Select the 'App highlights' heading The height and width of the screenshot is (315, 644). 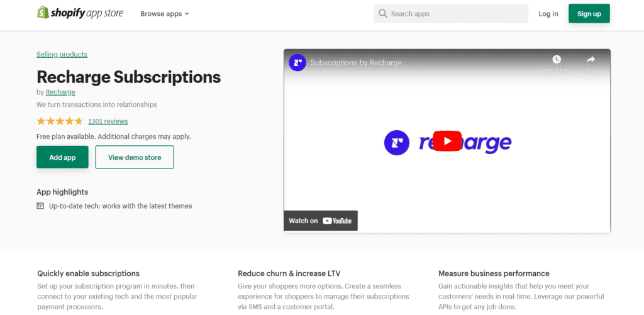[62, 192]
